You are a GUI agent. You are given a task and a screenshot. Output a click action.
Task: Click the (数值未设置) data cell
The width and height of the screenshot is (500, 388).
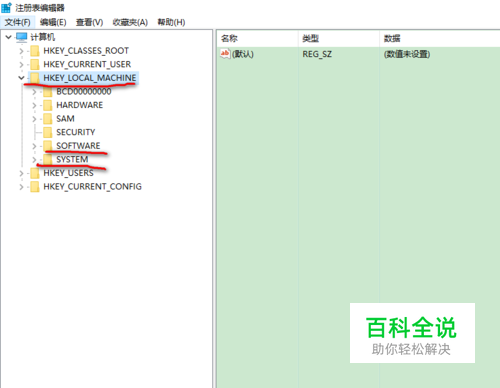(x=407, y=54)
